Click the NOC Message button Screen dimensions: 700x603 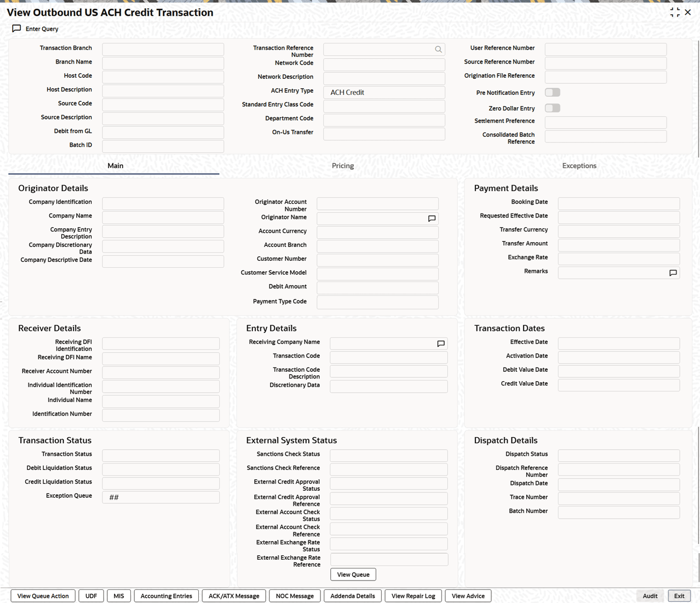point(295,596)
